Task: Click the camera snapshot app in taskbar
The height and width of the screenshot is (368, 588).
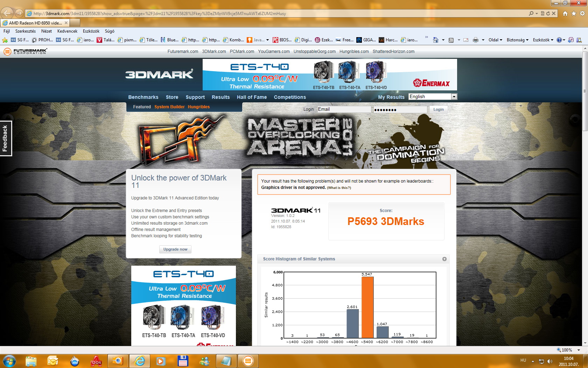Action: 118,361
